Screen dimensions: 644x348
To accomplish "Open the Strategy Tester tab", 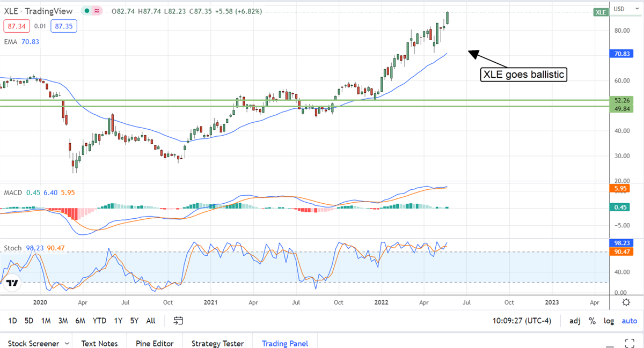I will [x=217, y=343].
